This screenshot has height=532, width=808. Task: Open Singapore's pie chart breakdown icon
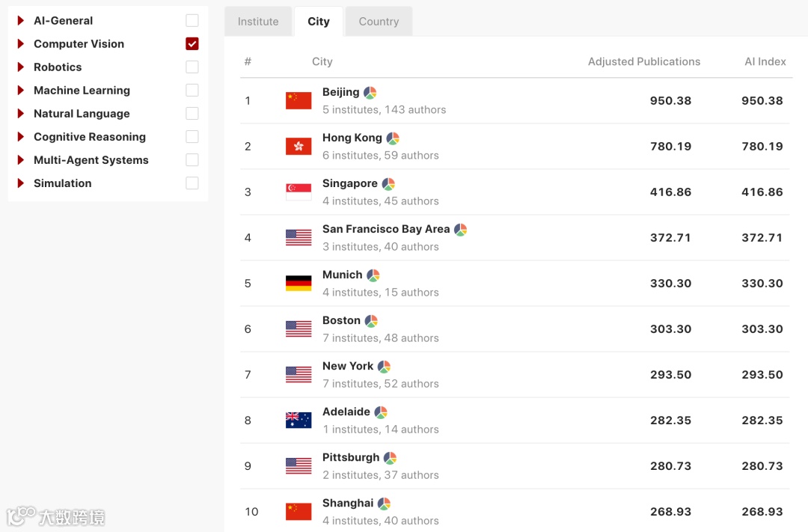pyautogui.click(x=388, y=184)
